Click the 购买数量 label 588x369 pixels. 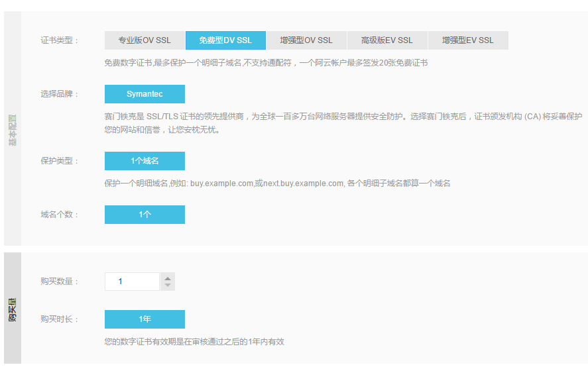pos(59,282)
